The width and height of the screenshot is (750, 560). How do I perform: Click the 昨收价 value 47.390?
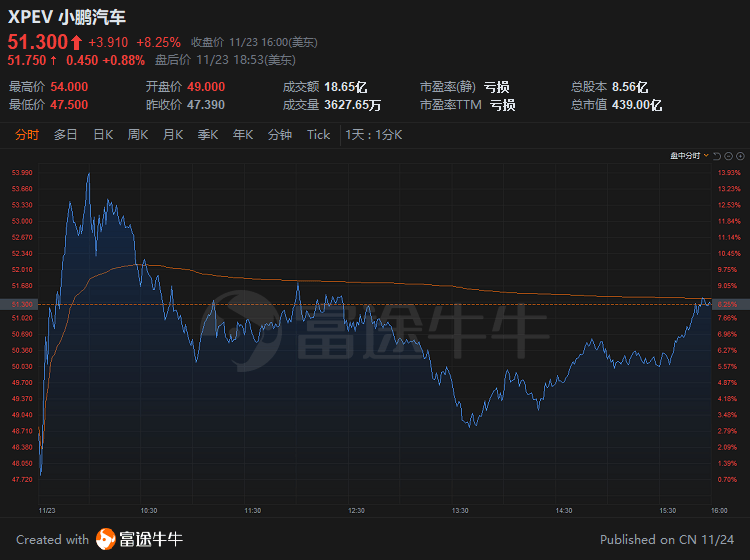(x=206, y=105)
